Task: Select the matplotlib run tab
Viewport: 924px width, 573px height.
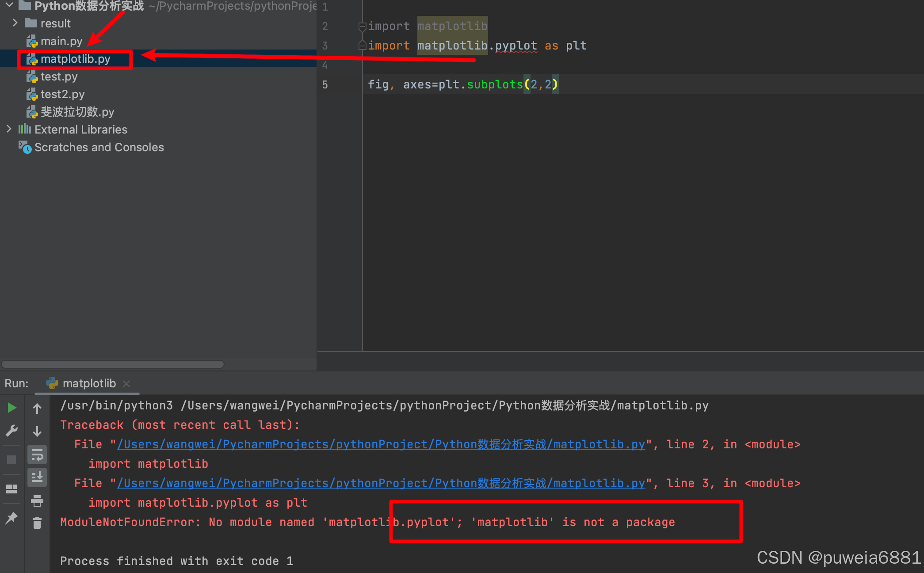Action: [88, 383]
